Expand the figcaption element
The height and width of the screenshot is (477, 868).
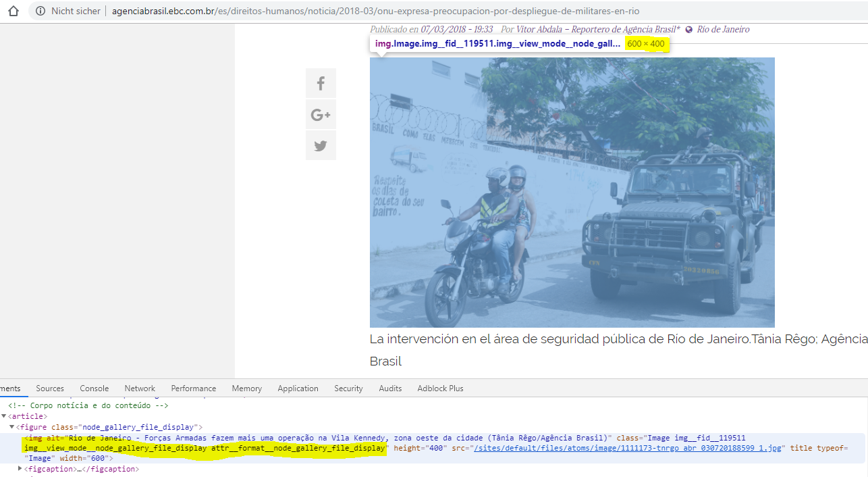click(x=20, y=468)
